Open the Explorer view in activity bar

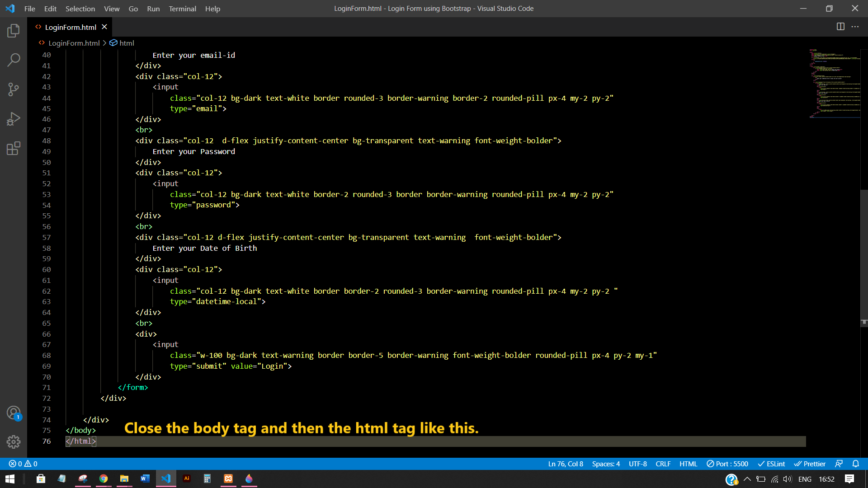14,31
